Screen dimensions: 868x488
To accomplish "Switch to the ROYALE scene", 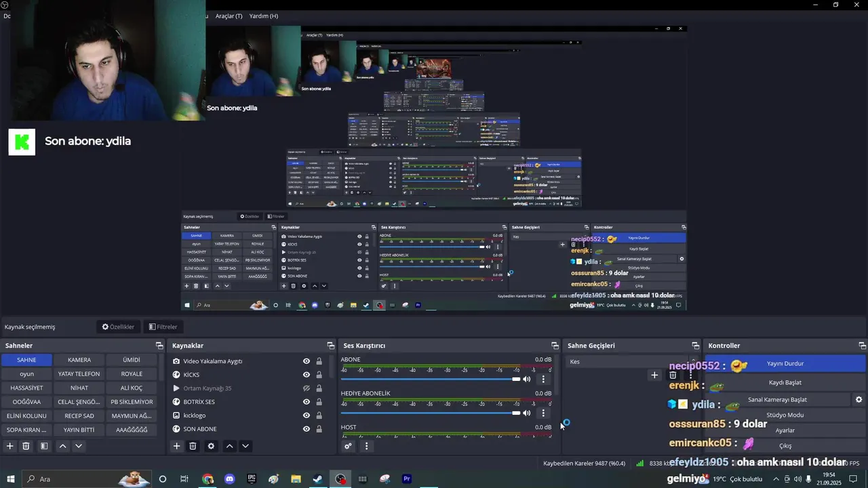I will (x=132, y=374).
